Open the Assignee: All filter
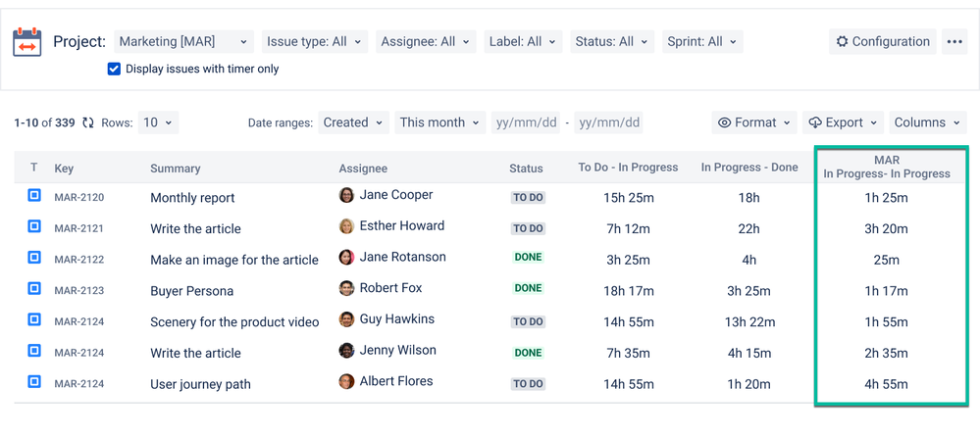The height and width of the screenshot is (438, 980). click(x=426, y=42)
